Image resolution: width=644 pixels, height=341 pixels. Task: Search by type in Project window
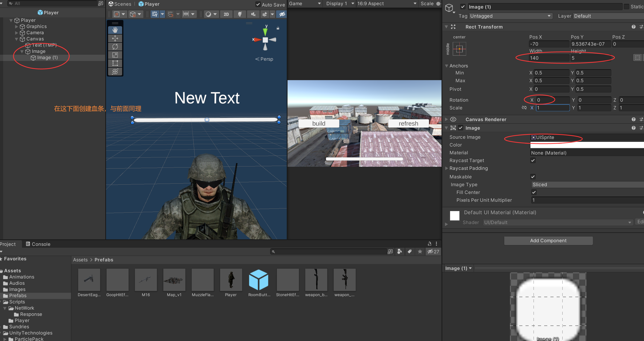click(400, 251)
